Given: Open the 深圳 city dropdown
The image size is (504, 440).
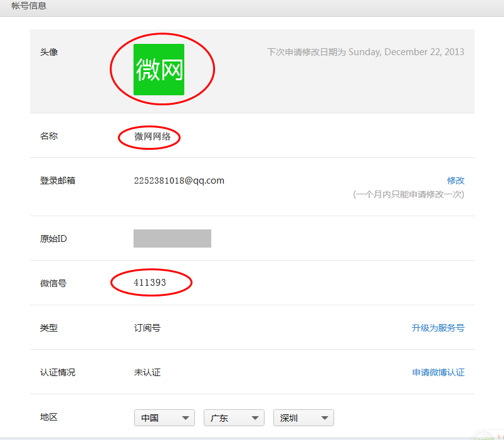Looking at the screenshot, I should [x=303, y=418].
